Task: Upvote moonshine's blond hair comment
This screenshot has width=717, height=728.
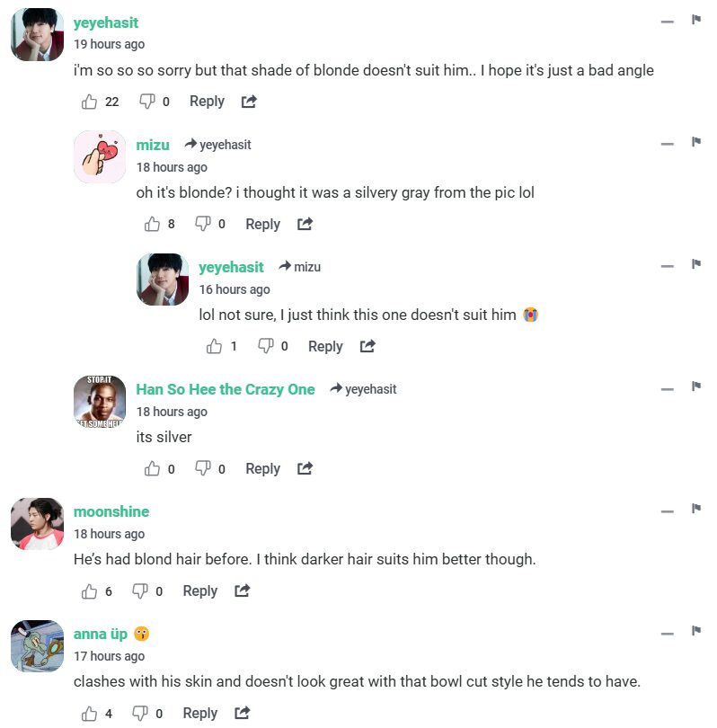Action: pyautogui.click(x=90, y=590)
